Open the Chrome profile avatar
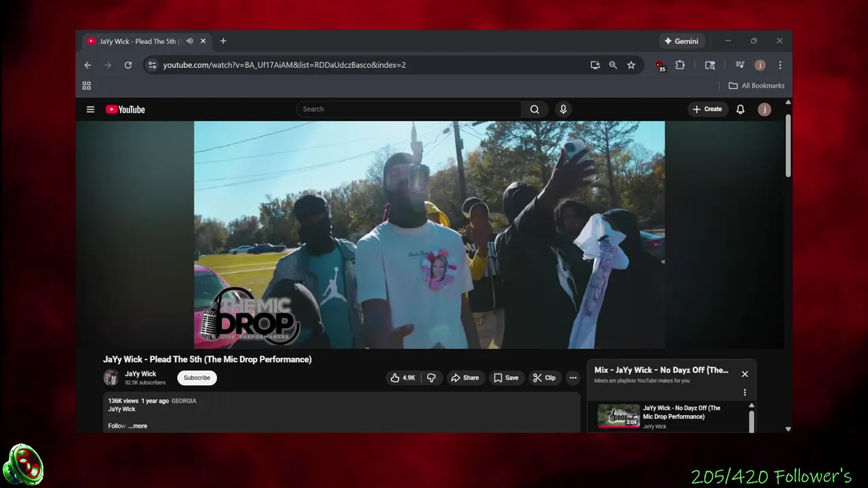The height and width of the screenshot is (488, 868). click(x=760, y=65)
